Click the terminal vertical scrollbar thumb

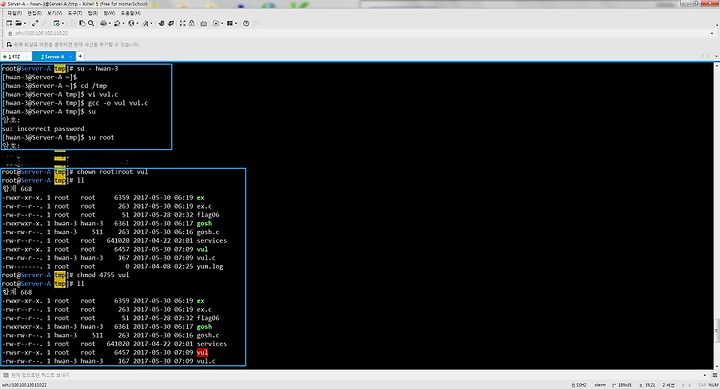(x=717, y=331)
